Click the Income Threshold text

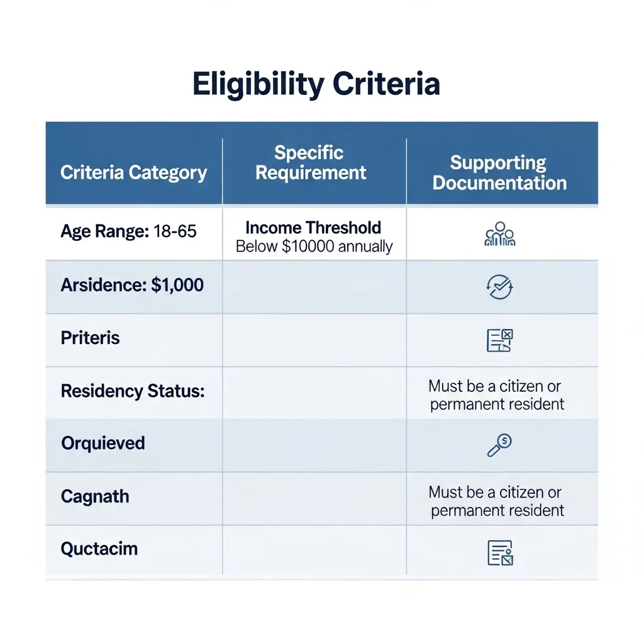313,228
